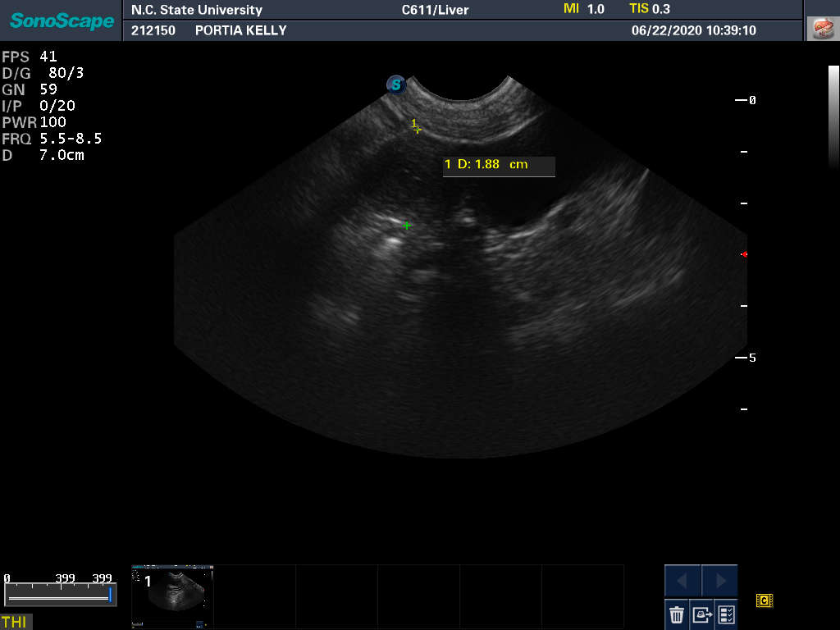Select the yellow caliper start marker
This screenshot has width=840, height=630.
[x=418, y=130]
